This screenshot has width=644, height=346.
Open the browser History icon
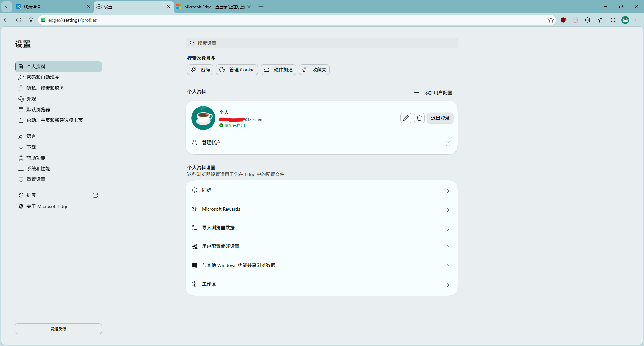(613, 20)
